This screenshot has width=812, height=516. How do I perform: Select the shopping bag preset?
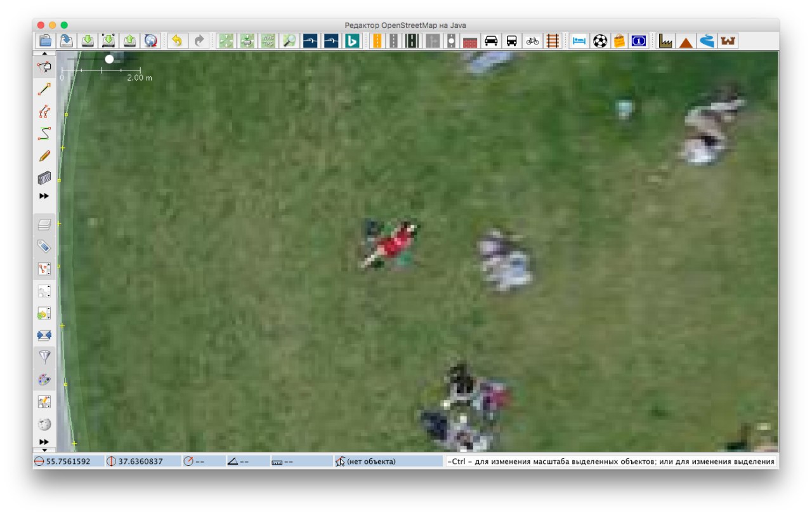tap(619, 41)
